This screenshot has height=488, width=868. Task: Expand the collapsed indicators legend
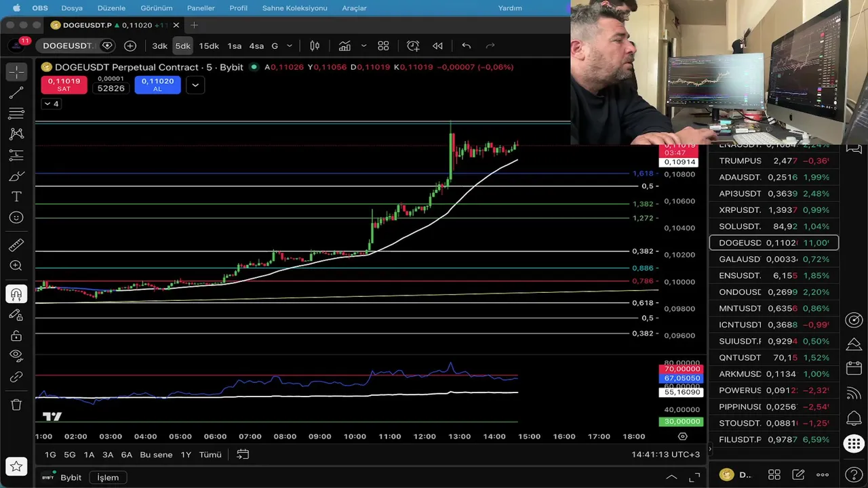51,104
